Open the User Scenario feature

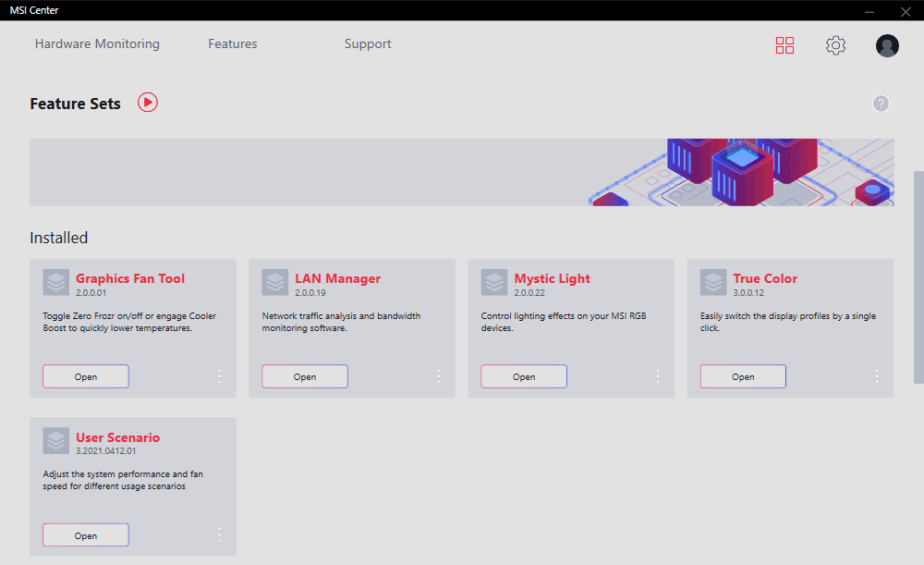pyautogui.click(x=85, y=534)
